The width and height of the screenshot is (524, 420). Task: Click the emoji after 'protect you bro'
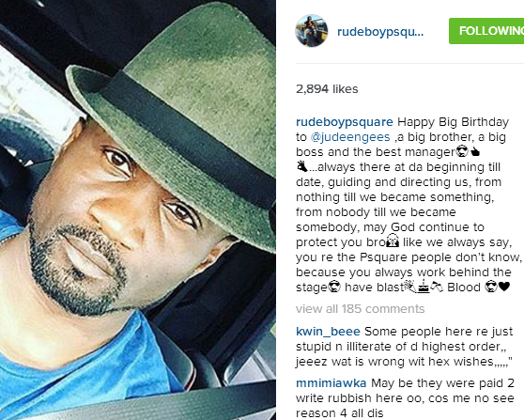(x=393, y=241)
